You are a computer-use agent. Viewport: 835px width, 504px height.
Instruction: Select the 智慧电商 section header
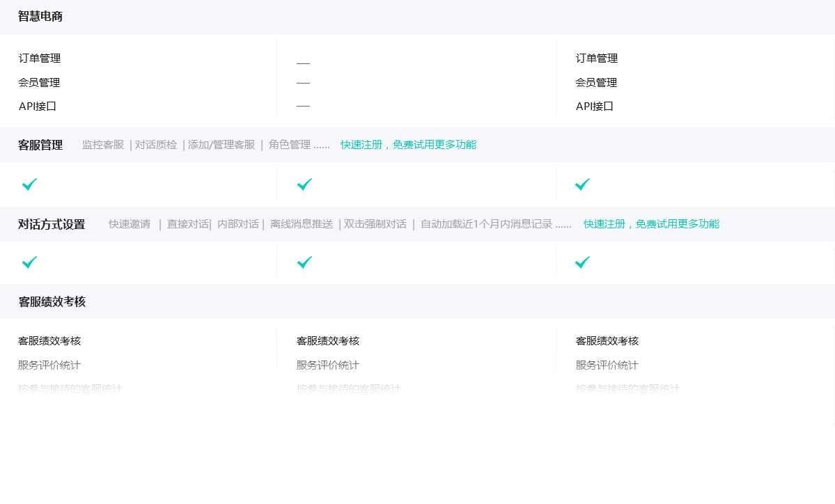point(40,17)
